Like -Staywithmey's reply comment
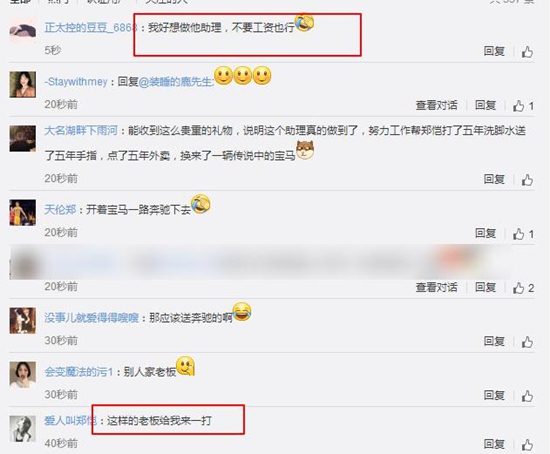Screen dimensions: 550x454 point(519,106)
